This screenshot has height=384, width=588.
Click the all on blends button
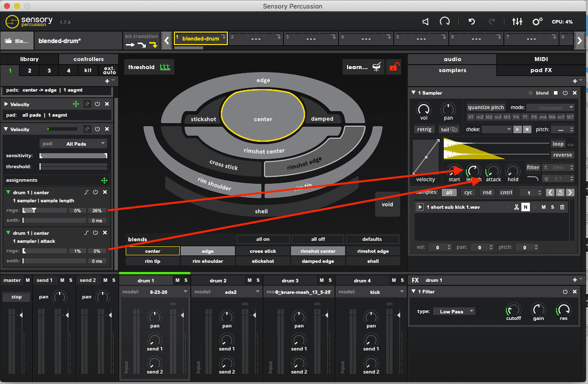(263, 239)
